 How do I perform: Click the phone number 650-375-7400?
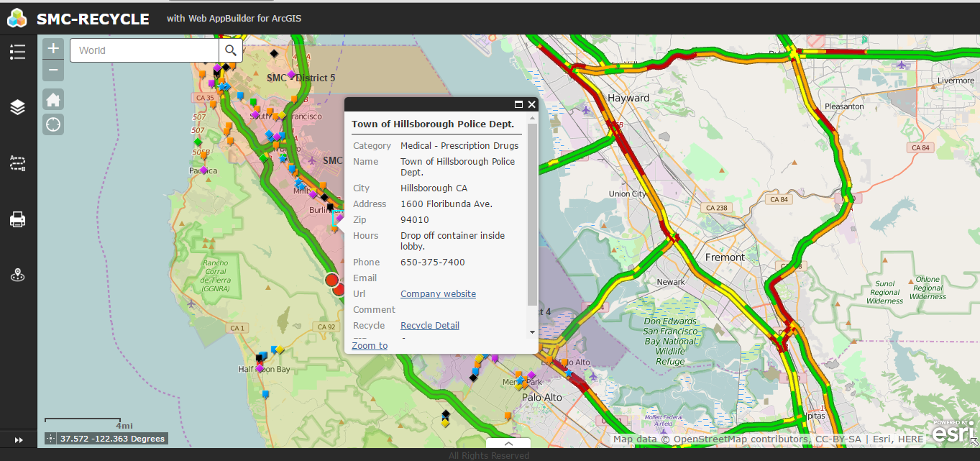(x=433, y=262)
